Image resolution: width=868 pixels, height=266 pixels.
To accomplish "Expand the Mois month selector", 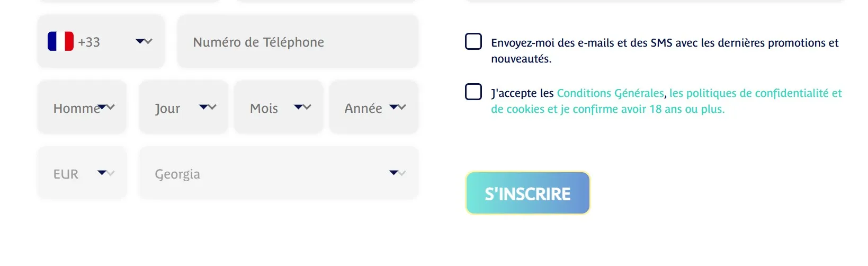I will [x=278, y=108].
